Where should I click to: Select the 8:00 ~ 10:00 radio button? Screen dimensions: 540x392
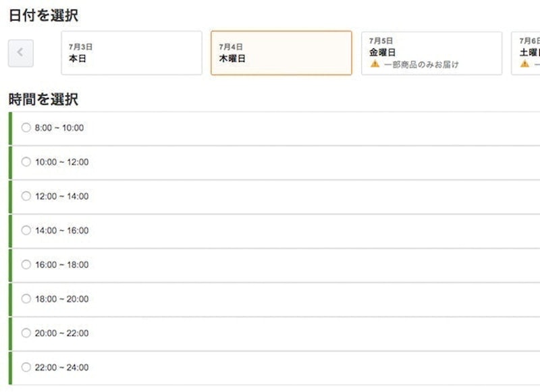26,128
